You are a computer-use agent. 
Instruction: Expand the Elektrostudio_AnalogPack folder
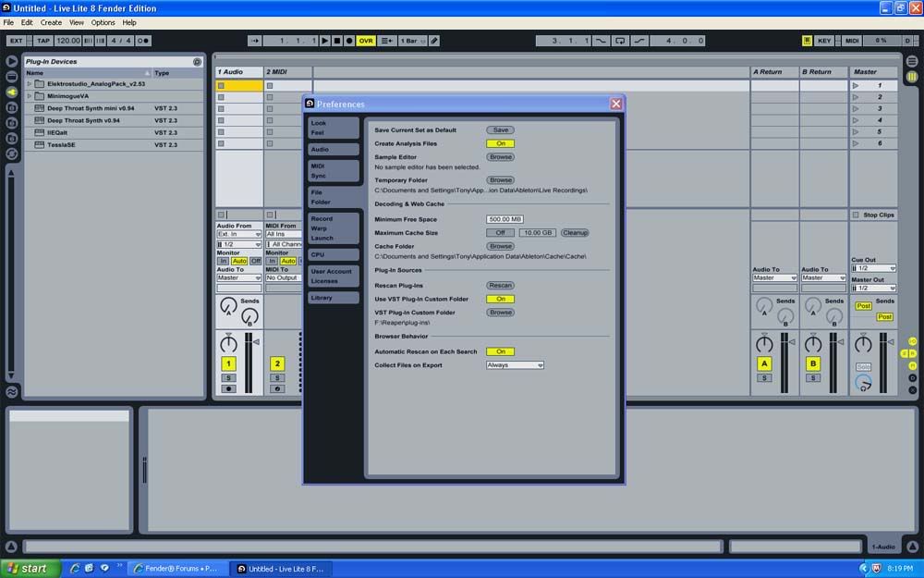30,84
